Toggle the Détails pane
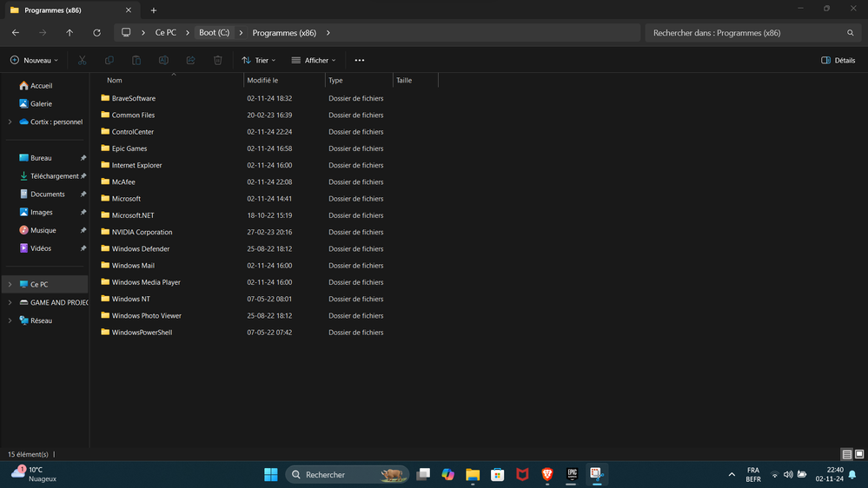This screenshot has height=488, width=868. click(x=838, y=61)
